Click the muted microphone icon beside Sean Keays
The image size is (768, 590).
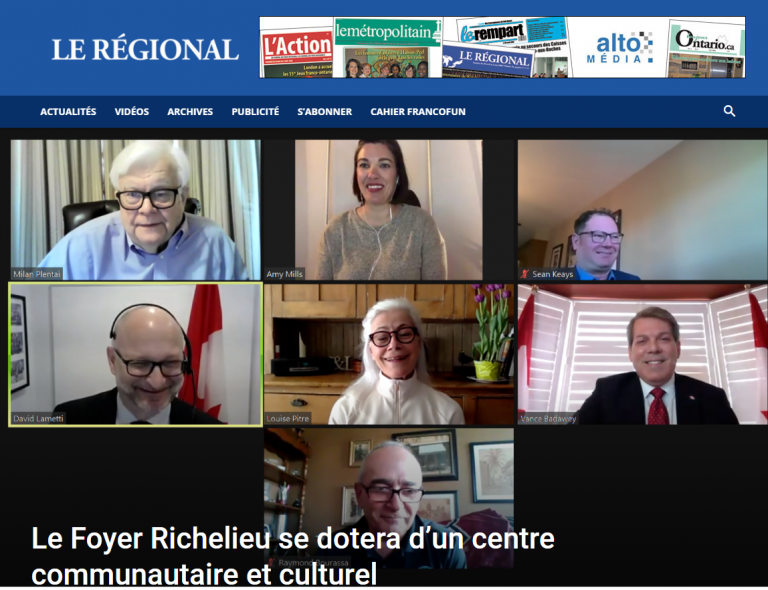point(525,274)
